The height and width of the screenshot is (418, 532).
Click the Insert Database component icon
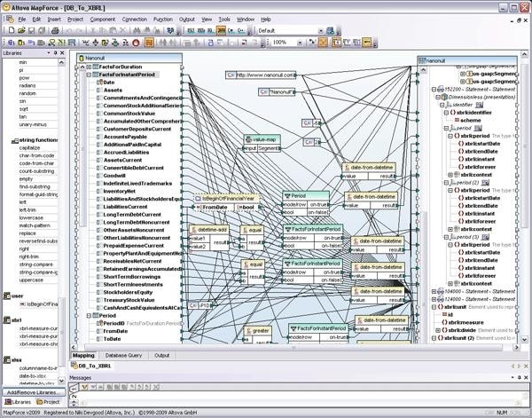(21, 43)
